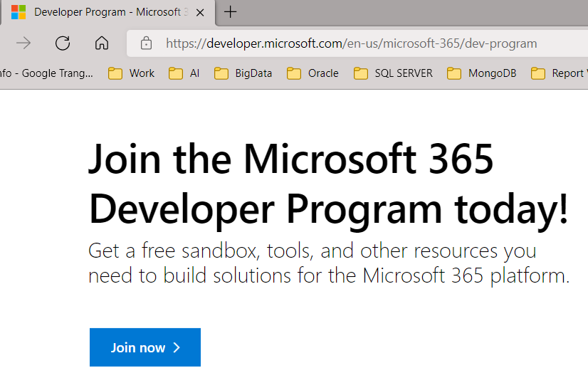588x373 pixels.
Task: Open the Google Trang bookmark
Action: 46,73
